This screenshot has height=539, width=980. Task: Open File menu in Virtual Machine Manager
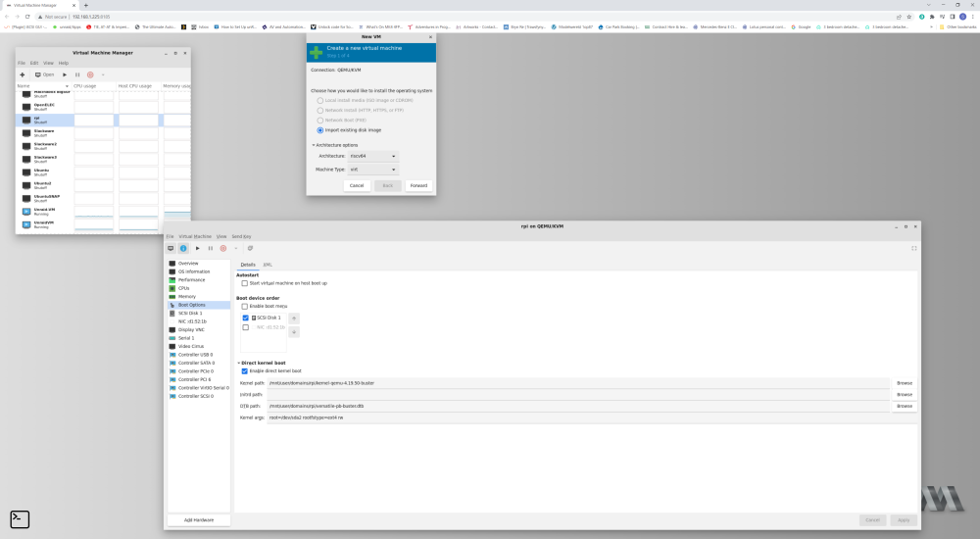click(x=22, y=63)
